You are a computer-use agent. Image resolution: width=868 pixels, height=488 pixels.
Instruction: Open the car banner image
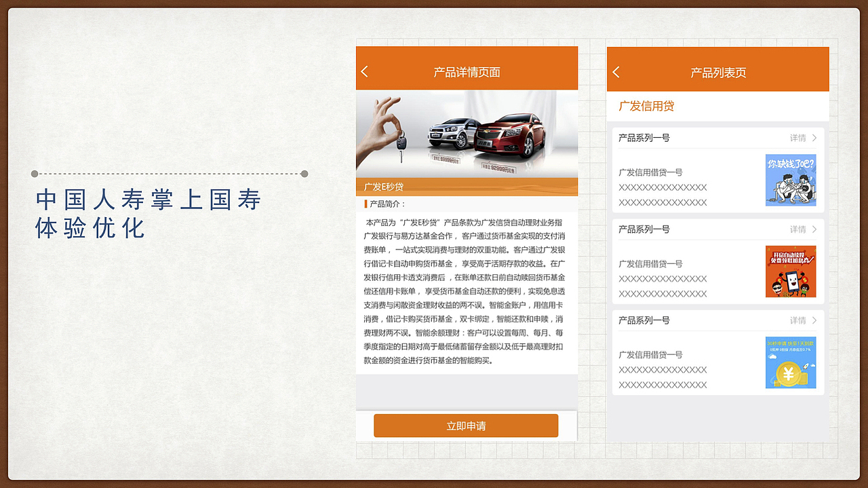(467, 134)
